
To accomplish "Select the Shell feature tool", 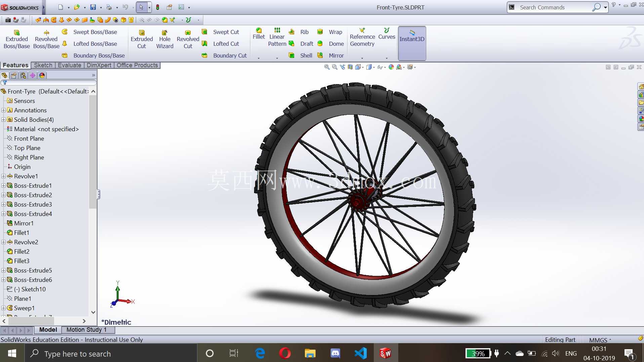I will [x=301, y=56].
